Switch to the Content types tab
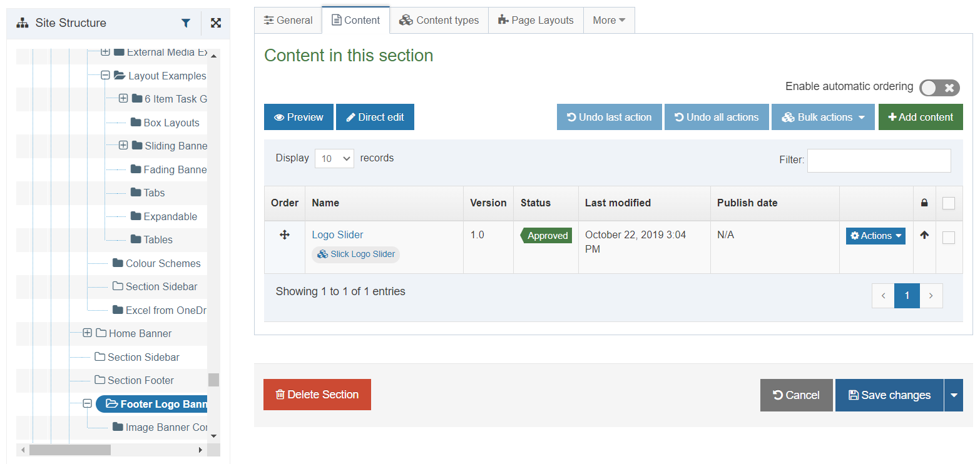This screenshot has height=464, width=980. [x=439, y=20]
